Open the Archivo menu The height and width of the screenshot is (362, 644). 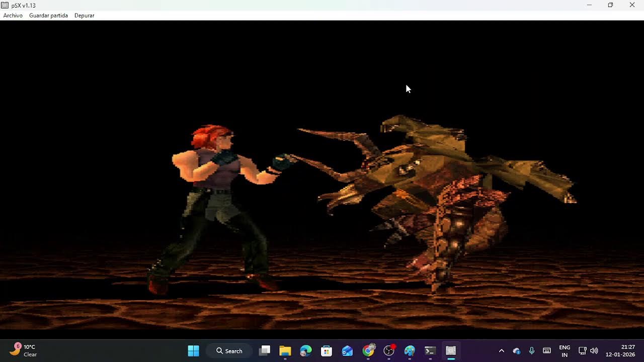pos(13,16)
